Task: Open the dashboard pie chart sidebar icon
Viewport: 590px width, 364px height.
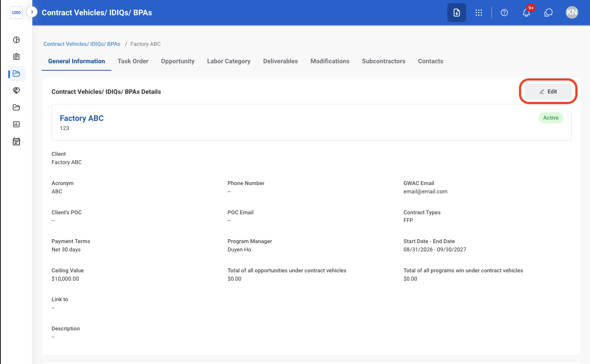Action: [x=16, y=40]
